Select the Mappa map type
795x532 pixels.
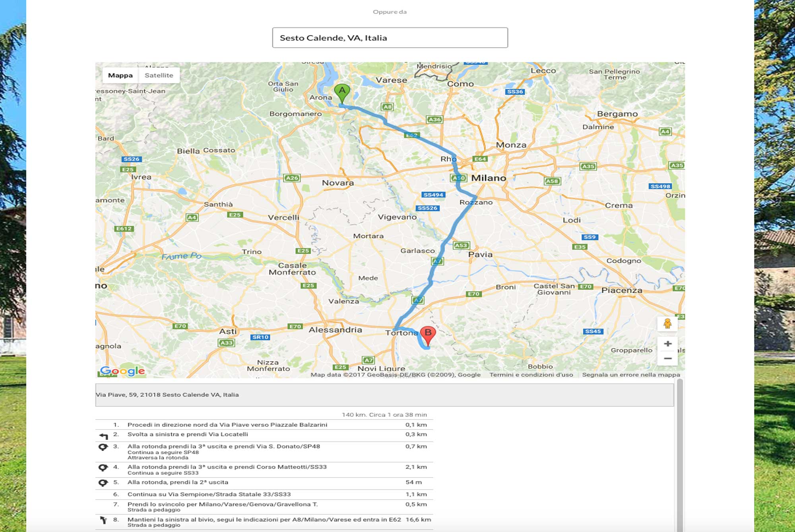(120, 75)
